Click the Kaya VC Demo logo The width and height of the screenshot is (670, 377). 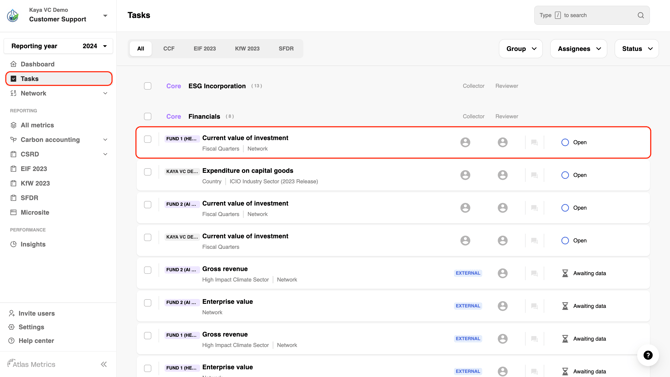[13, 15]
